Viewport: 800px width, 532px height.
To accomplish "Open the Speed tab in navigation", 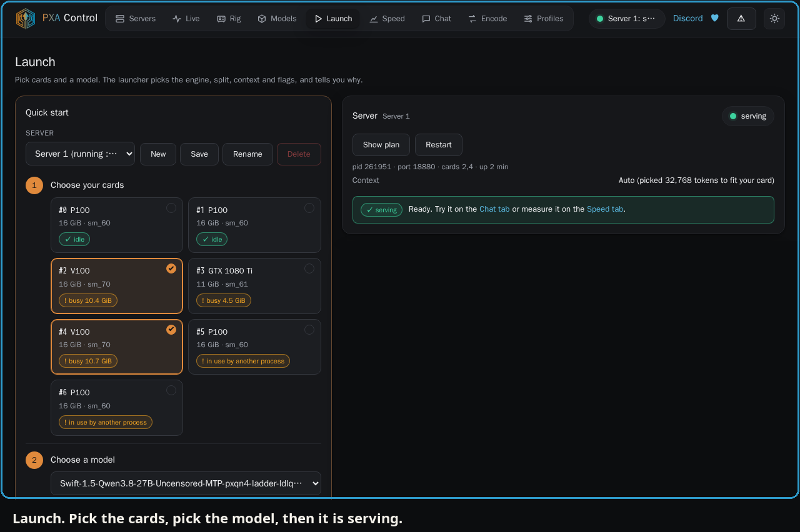I will pyautogui.click(x=387, y=19).
